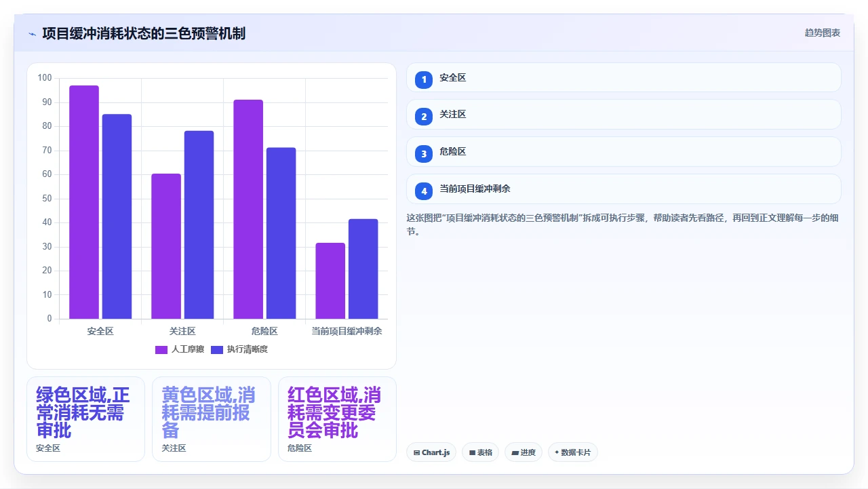Viewport: 868px width, 489px height.
Task: Open the 黄色区域,消耗需提前报备 card
Action: (x=212, y=419)
